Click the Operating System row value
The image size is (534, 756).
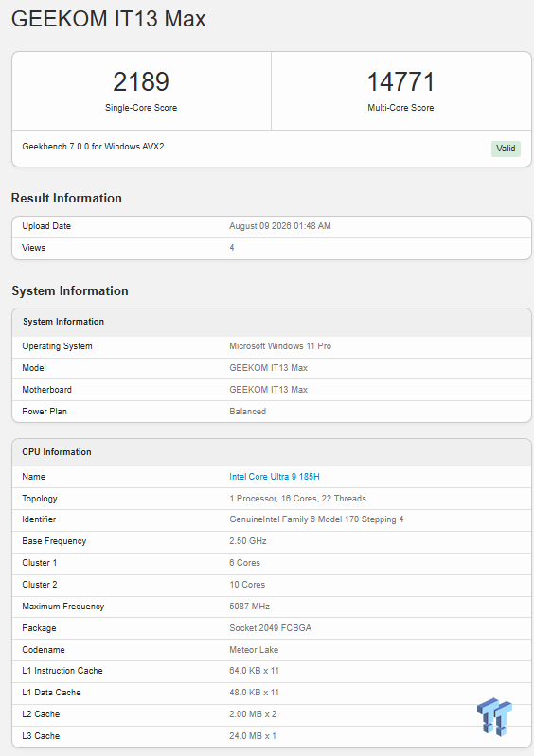pos(280,346)
